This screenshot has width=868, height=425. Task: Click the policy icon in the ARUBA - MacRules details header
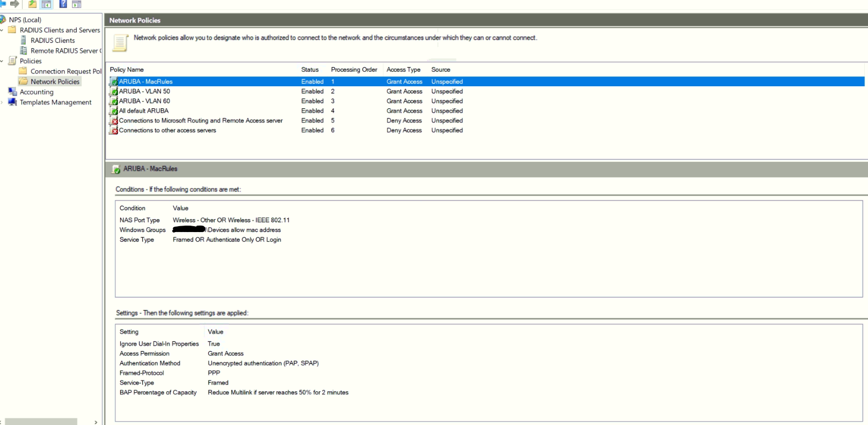116,169
